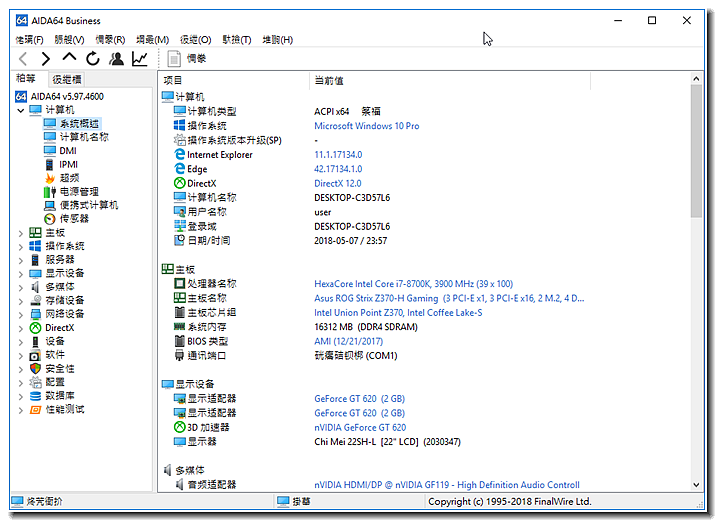This screenshot has height=525, width=720.
Task: Select the 软件 camera icon tree item
Action: (47, 355)
